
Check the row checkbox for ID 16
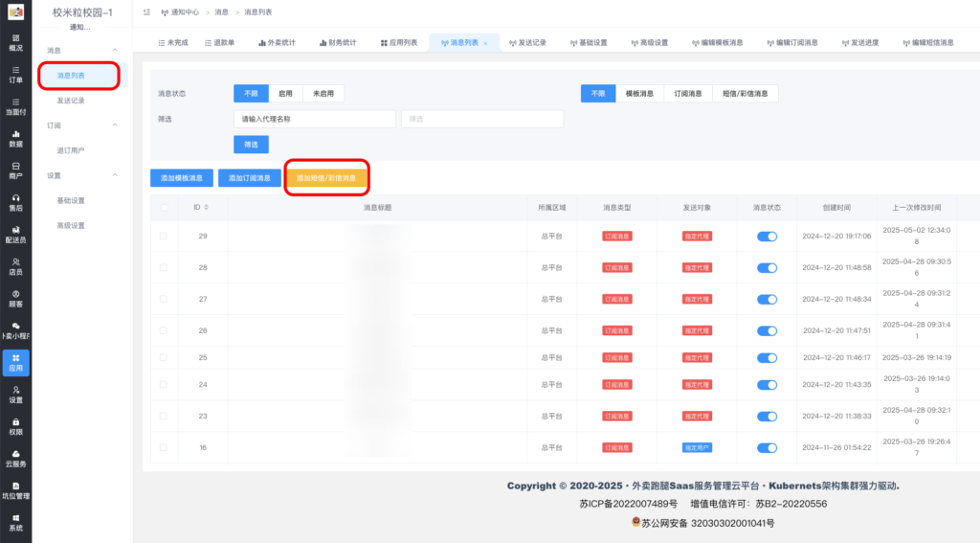[x=163, y=447]
